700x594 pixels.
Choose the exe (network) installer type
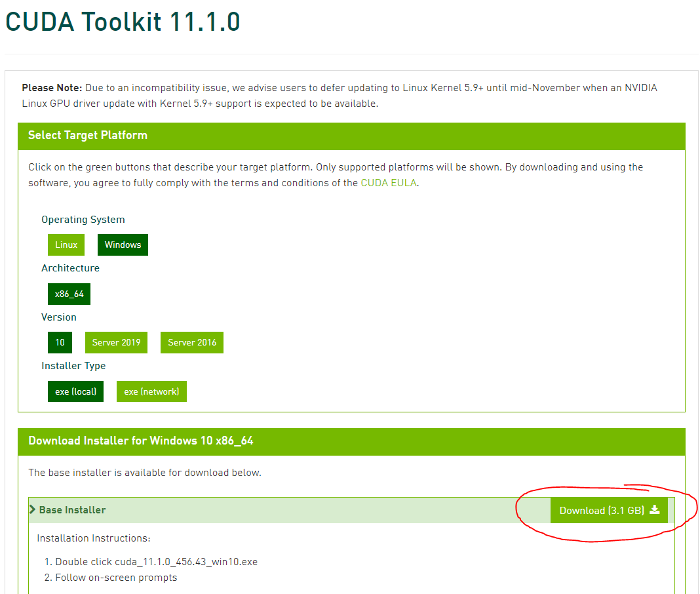(x=152, y=391)
